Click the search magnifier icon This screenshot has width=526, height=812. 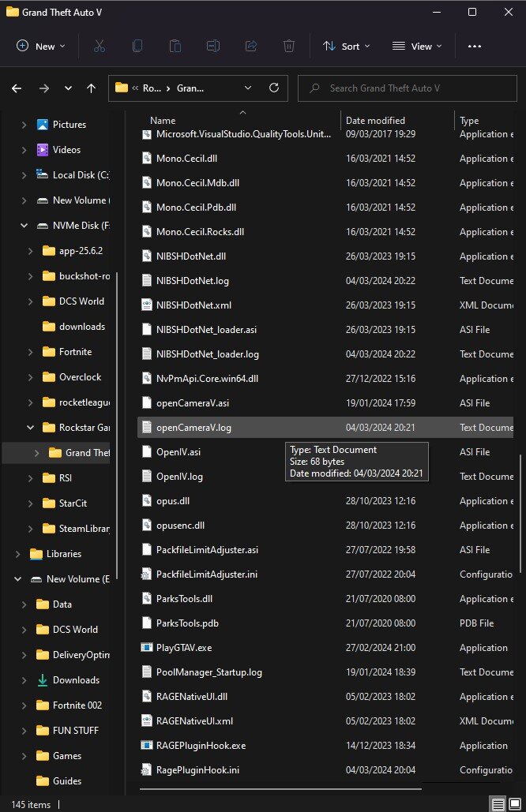[x=314, y=88]
